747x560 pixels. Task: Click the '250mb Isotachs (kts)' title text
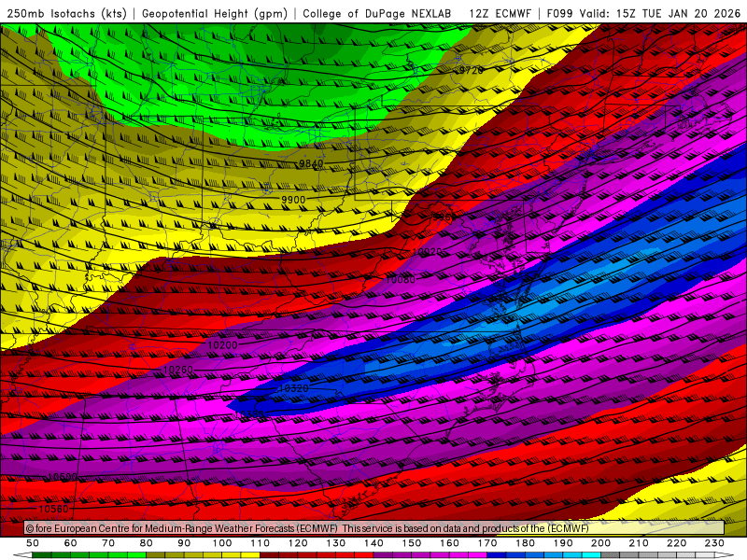coord(67,14)
